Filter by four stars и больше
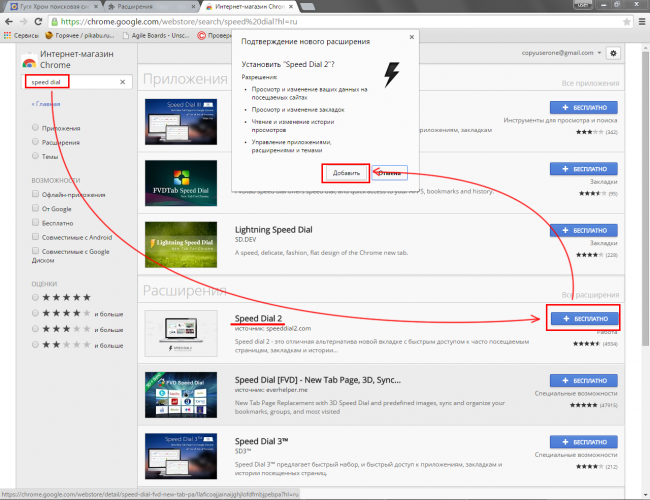This screenshot has height=500, width=650. pyautogui.click(x=35, y=313)
